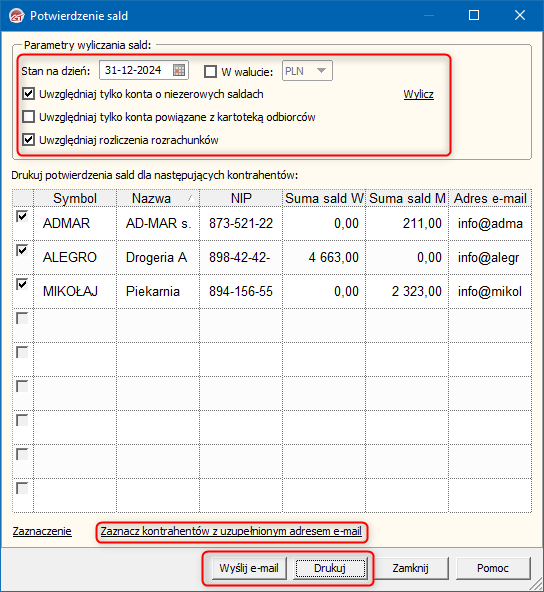Check Uwzględniaj tylko konta powiązane z kartoteką odbiorców
Screen dimensions: 544x592
point(29,117)
